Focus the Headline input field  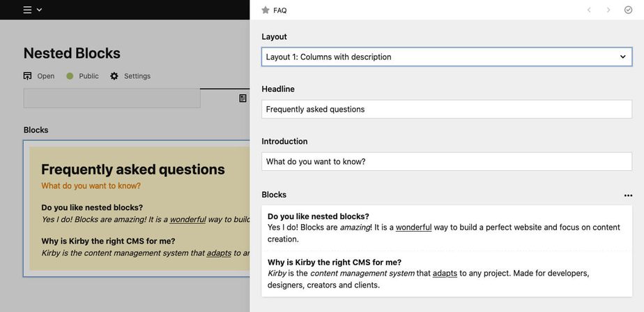(446, 109)
